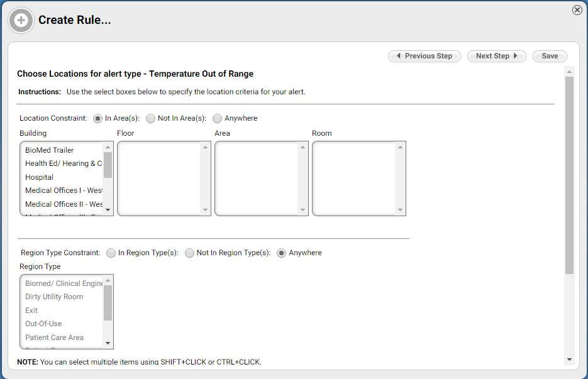This screenshot has height=379, width=588.
Task: Click the dialog's main scrollbar thumb
Action: point(569,175)
